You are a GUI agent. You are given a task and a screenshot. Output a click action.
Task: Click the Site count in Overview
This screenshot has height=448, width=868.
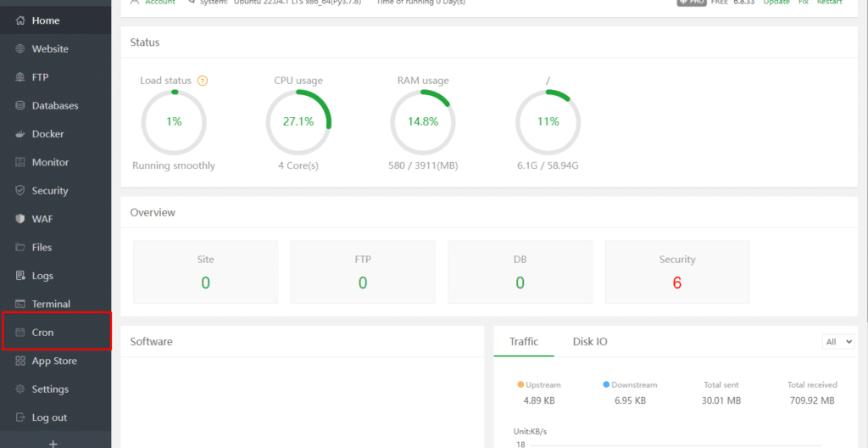205,283
